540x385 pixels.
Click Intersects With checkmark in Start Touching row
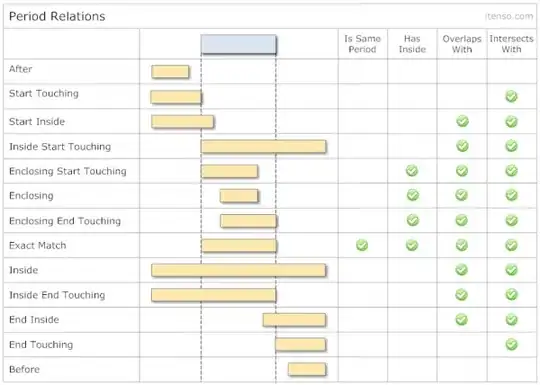click(x=511, y=96)
